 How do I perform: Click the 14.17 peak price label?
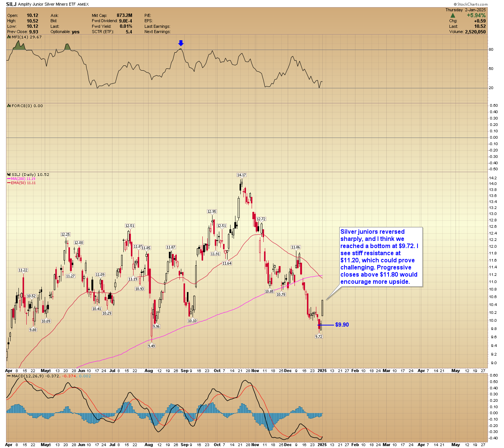(241, 175)
